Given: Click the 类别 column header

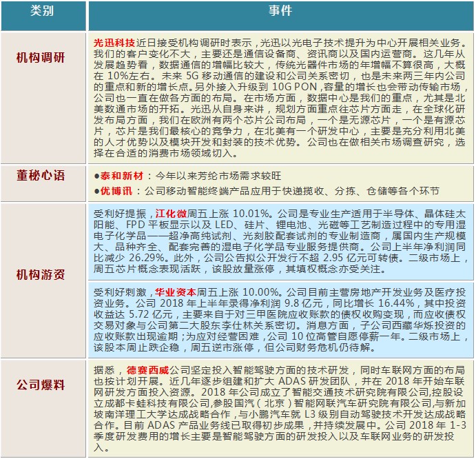Looking at the screenshot, I should pos(43,15).
